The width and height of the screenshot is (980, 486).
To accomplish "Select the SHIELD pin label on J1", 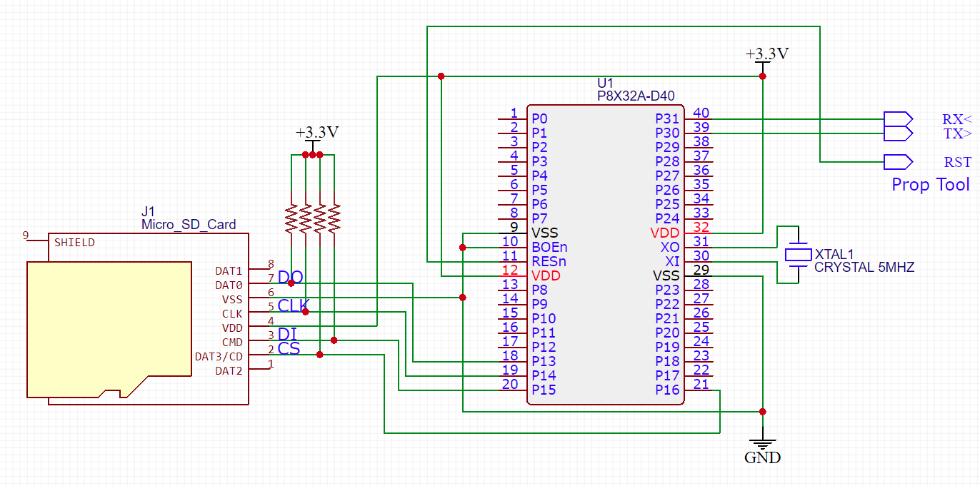I will (x=74, y=243).
